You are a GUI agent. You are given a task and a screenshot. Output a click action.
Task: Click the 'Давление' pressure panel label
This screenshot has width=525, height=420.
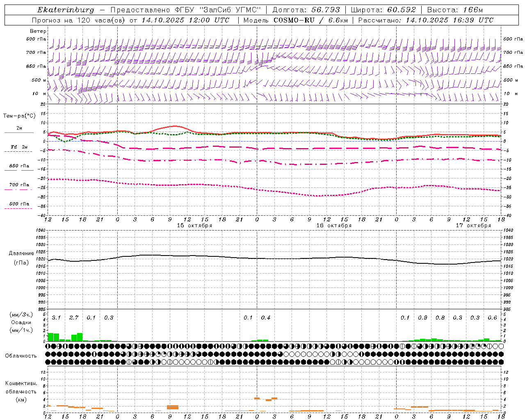21,253
